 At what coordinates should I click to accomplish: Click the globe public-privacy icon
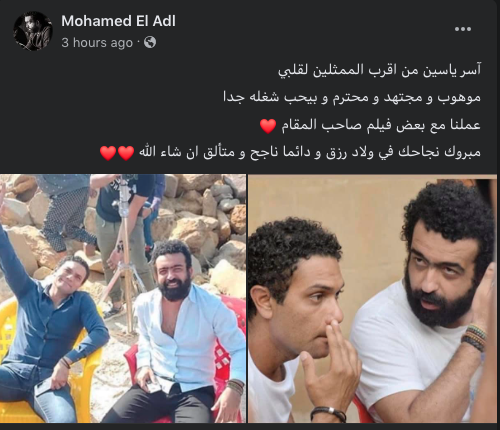click(x=150, y=42)
